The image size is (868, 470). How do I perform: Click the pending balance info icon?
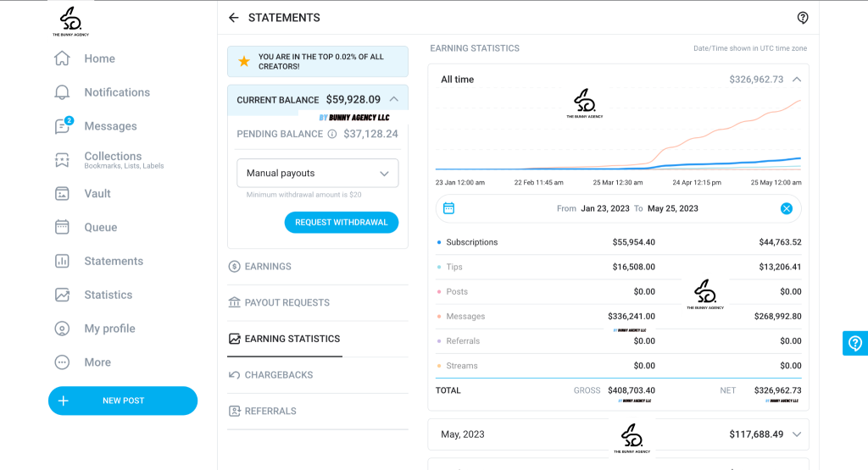[332, 134]
